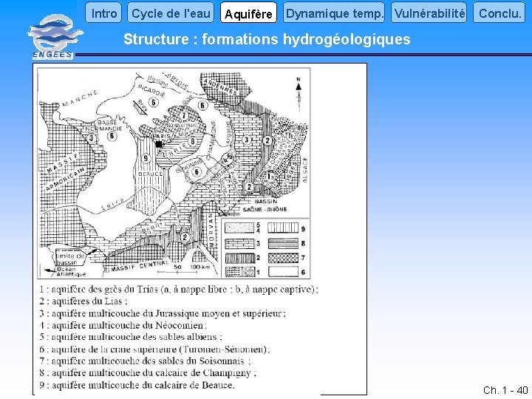Go to the Dynamique temp. tab
532x399 pixels.
(334, 13)
